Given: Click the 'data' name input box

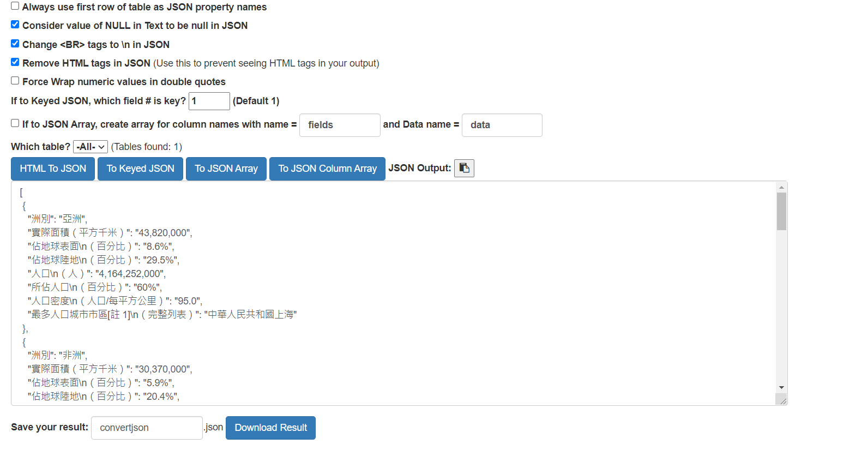Looking at the screenshot, I should [x=502, y=125].
